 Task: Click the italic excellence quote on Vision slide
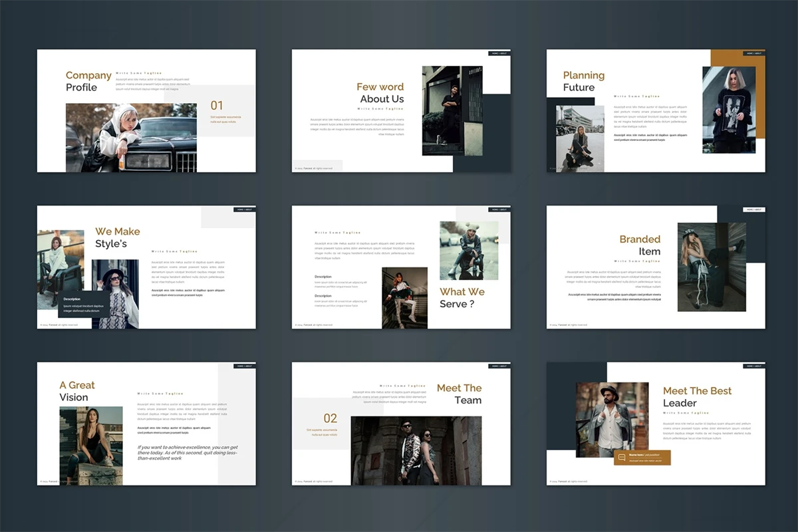coord(188,452)
